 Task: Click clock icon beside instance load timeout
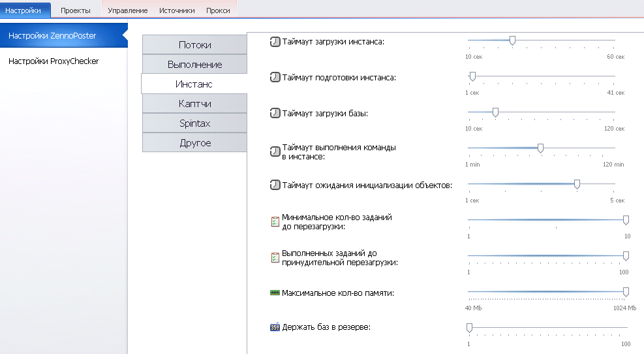click(x=275, y=42)
